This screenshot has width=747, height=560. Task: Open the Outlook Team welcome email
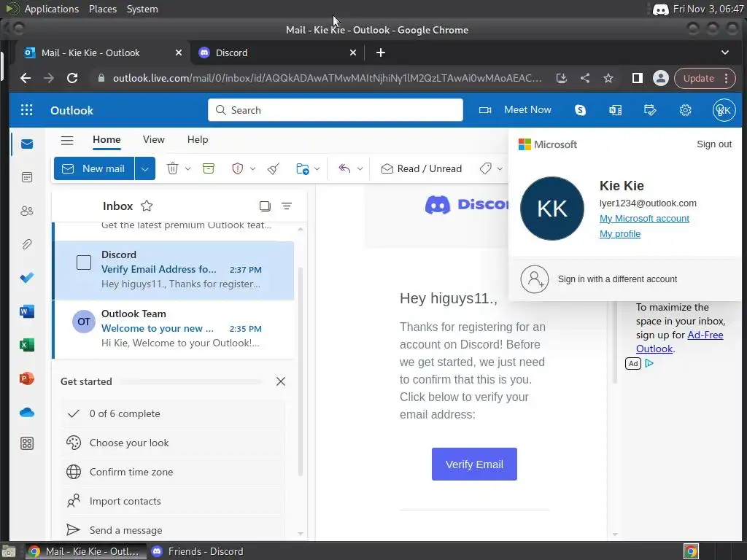pos(174,328)
